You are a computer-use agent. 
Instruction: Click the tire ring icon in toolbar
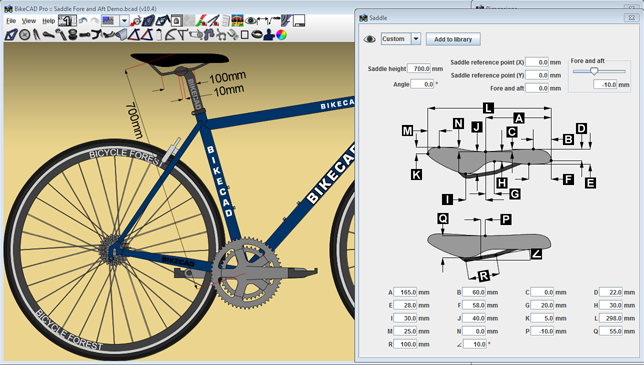[x=257, y=34]
